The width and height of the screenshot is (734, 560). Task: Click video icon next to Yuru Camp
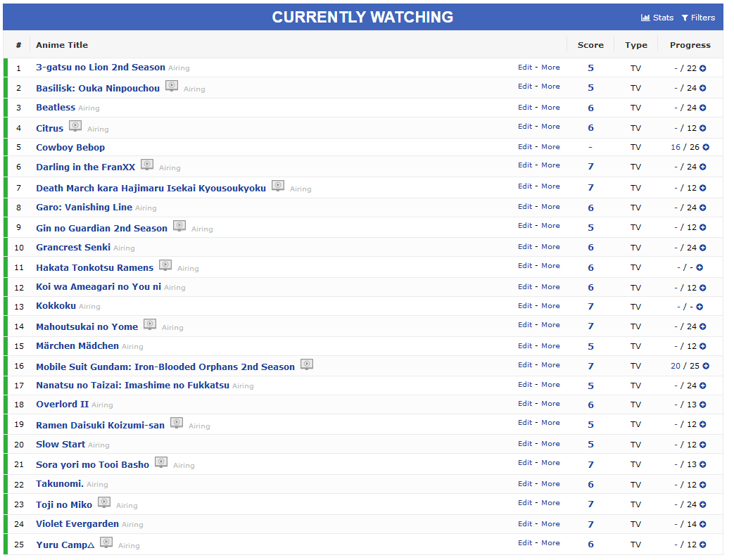coord(106,542)
